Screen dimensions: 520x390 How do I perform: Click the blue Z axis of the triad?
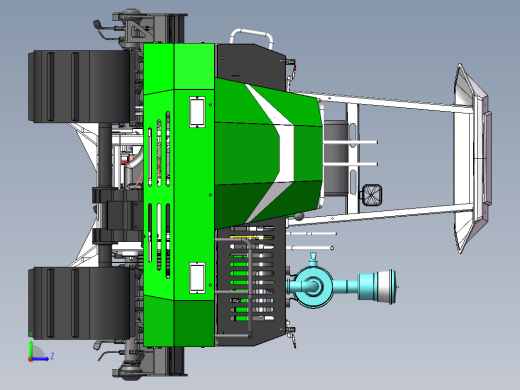pyautogui.click(x=40, y=359)
